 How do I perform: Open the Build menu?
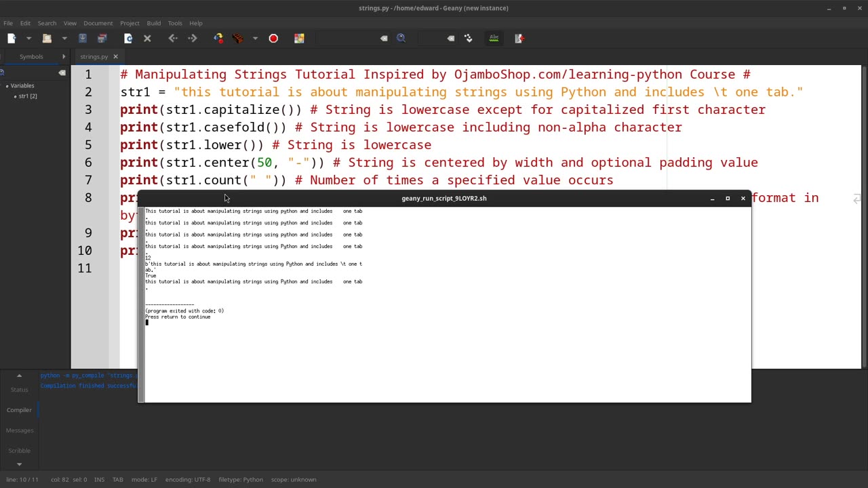coord(154,23)
